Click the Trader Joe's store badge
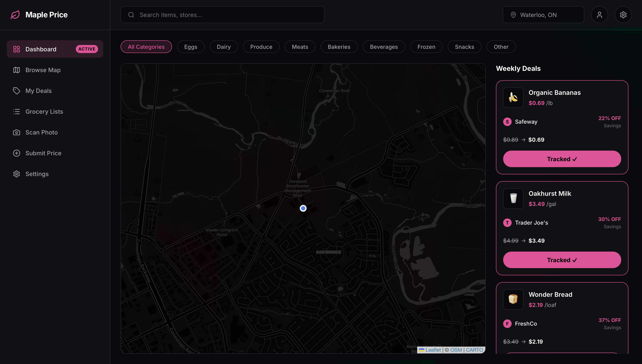642x364 pixels. click(x=507, y=223)
